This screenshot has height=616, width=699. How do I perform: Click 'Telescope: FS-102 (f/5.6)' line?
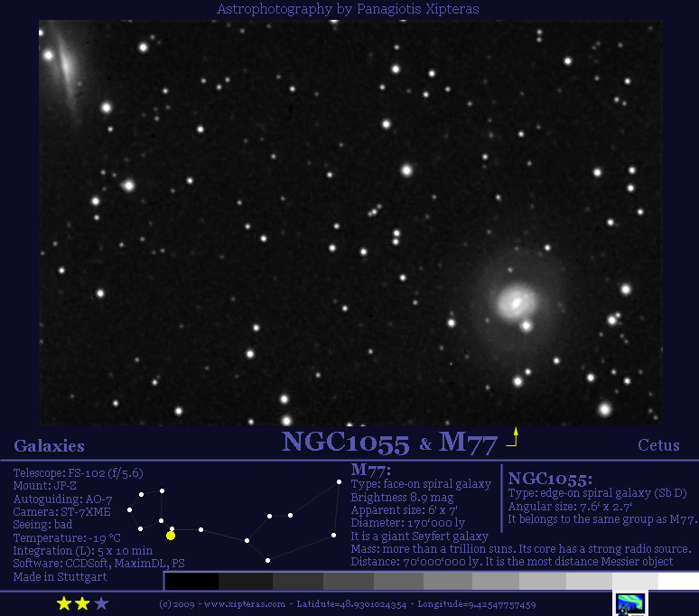pos(78,473)
